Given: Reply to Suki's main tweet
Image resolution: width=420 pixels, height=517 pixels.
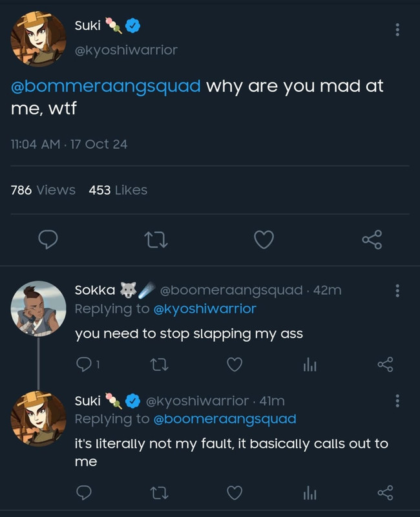Looking at the screenshot, I should coord(48,240).
